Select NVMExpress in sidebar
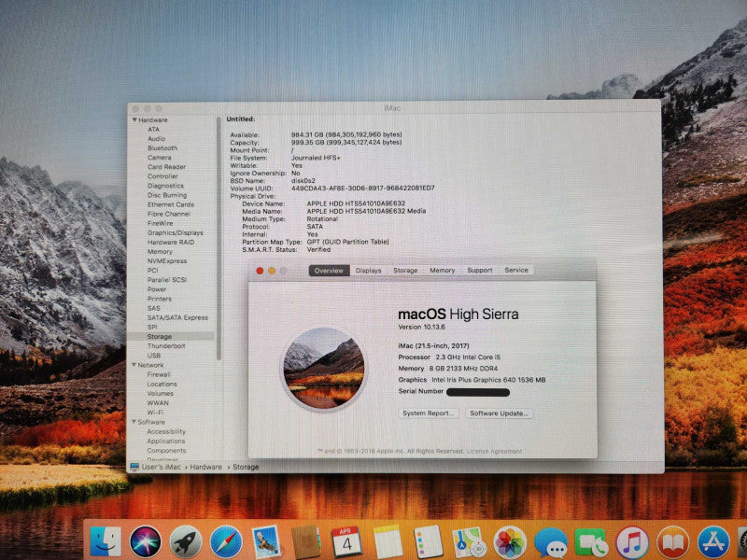This screenshot has width=747, height=560. [167, 261]
